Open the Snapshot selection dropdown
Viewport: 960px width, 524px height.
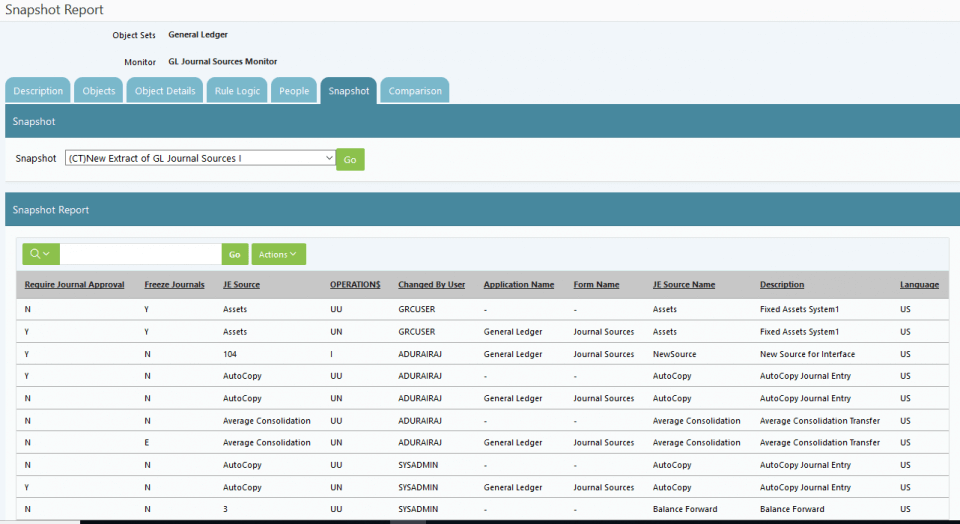click(x=200, y=158)
